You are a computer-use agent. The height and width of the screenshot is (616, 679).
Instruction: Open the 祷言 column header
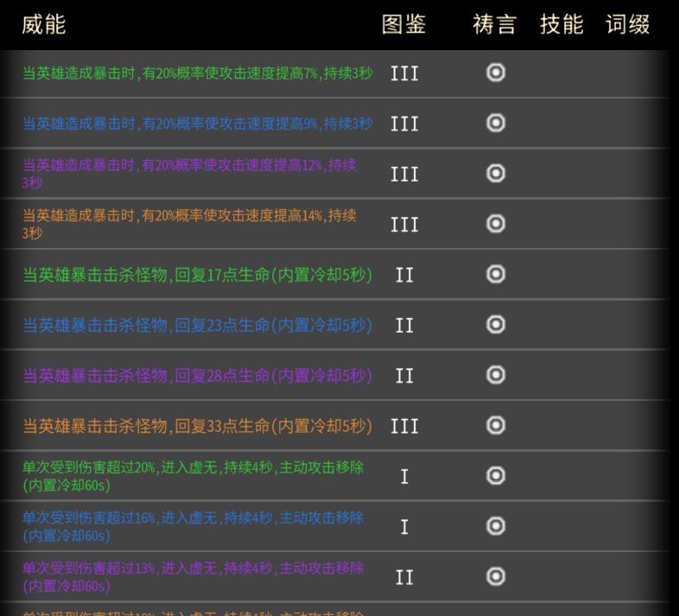(494, 24)
